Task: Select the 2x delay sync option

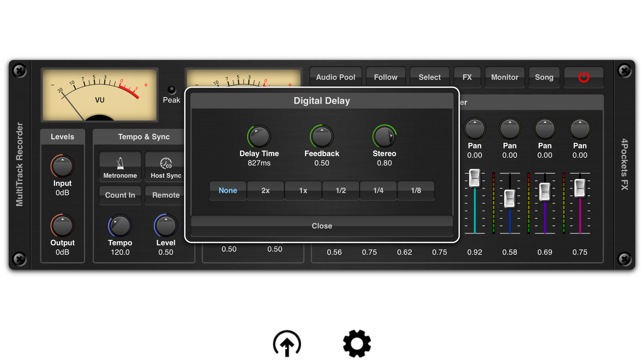Action: tap(265, 190)
